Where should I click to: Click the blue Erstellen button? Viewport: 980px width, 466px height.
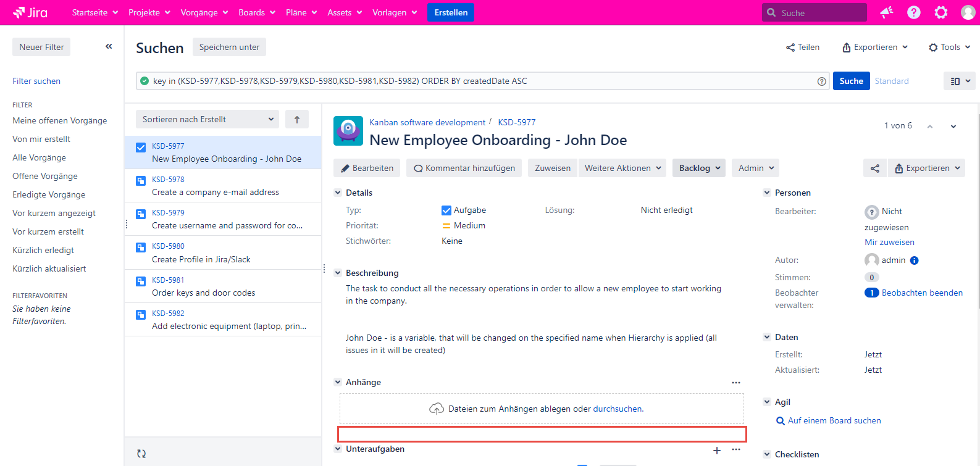[x=451, y=12]
